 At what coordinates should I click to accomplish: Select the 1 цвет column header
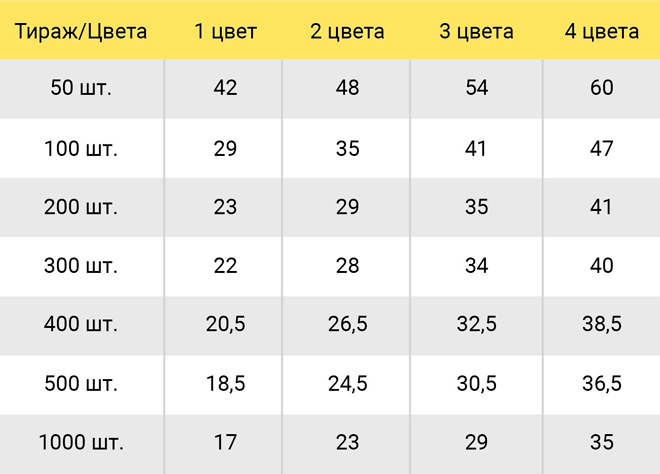coord(226,31)
